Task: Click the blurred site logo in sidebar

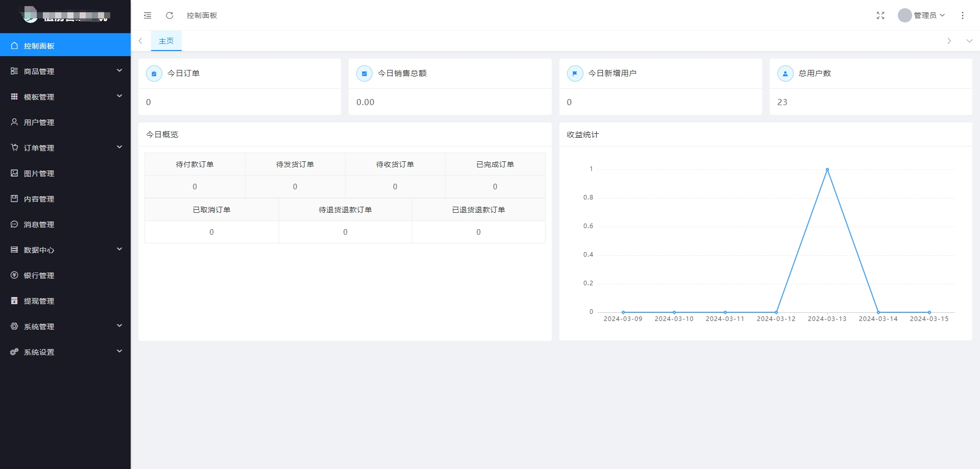Action: tap(65, 15)
